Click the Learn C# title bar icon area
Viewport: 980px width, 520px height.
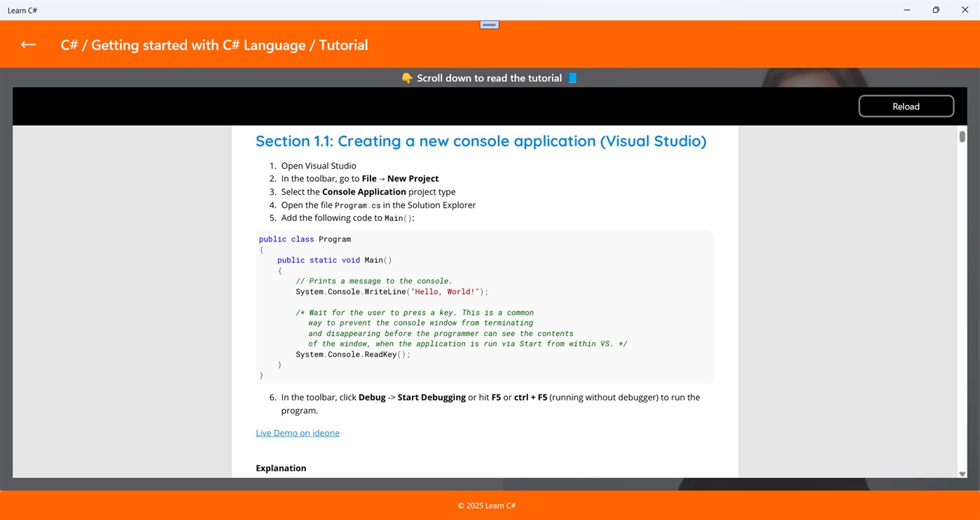22,10
